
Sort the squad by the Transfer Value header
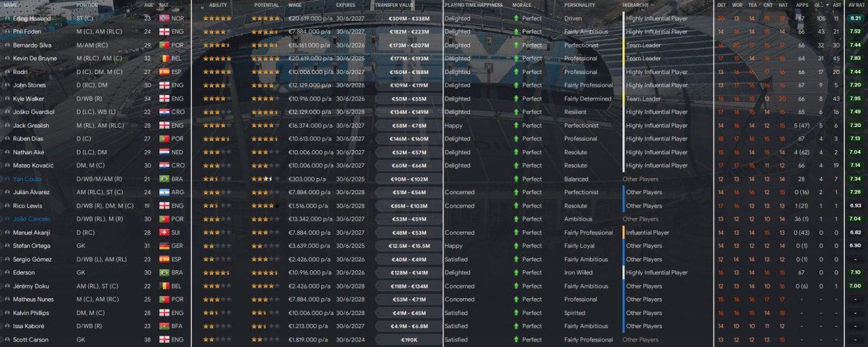[394, 5]
